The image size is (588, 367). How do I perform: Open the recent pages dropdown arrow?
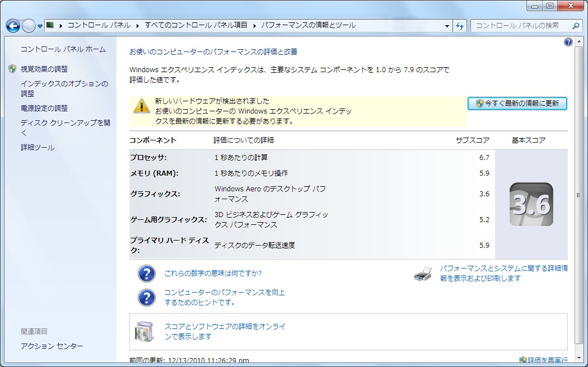click(x=40, y=26)
